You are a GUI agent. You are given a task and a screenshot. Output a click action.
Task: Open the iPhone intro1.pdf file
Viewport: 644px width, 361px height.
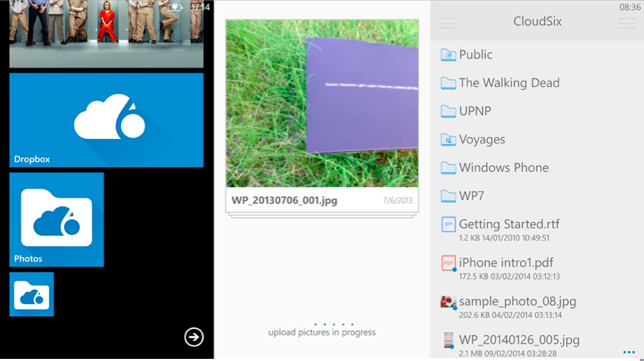click(x=537, y=268)
